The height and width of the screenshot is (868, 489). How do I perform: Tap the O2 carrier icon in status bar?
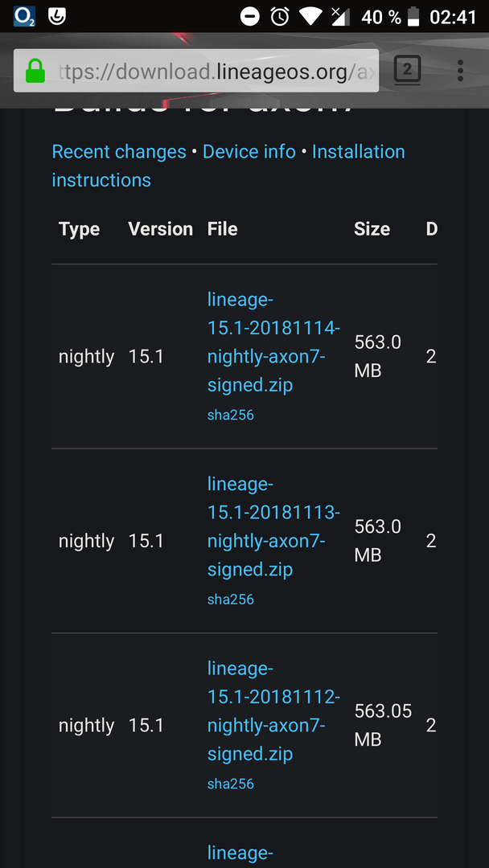tap(24, 17)
